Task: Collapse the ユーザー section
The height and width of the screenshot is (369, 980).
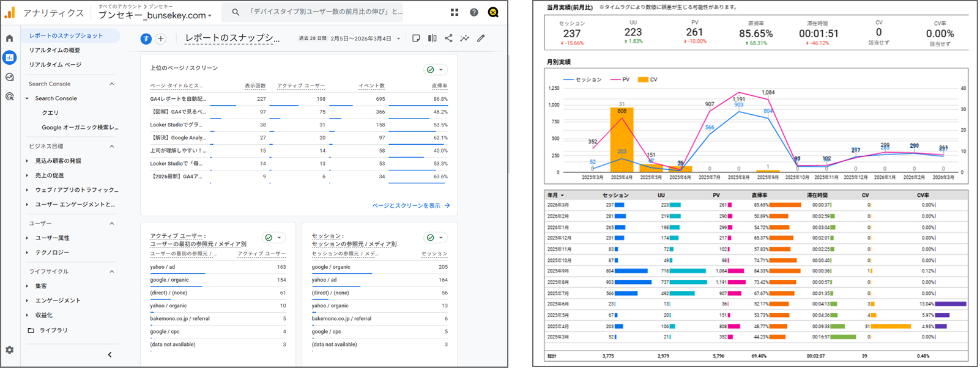Action: click(112, 224)
